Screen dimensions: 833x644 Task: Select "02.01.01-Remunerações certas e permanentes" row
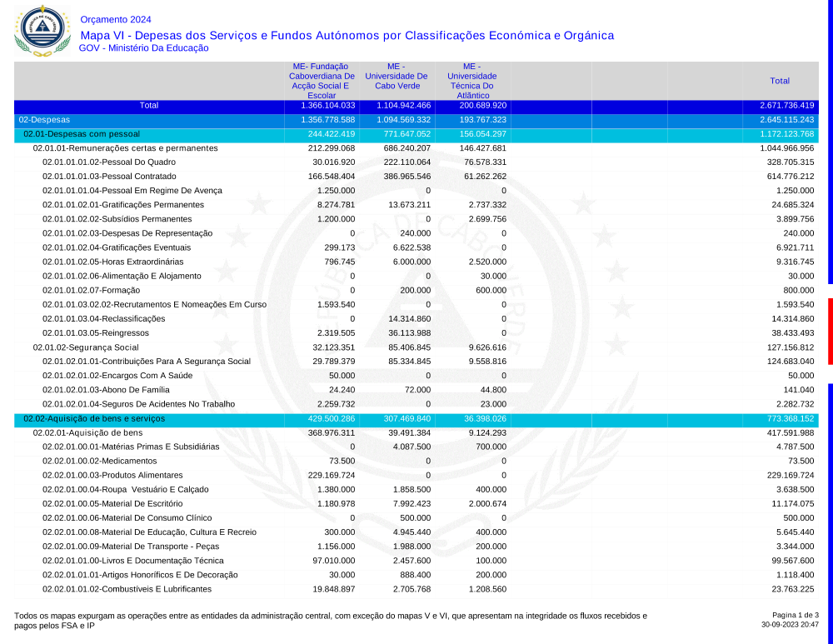coord(125,147)
